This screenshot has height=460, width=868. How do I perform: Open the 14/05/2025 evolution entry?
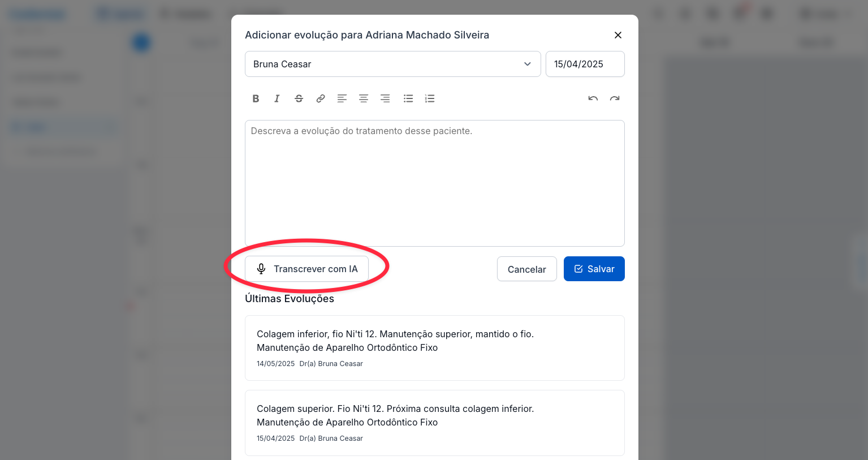point(434,347)
